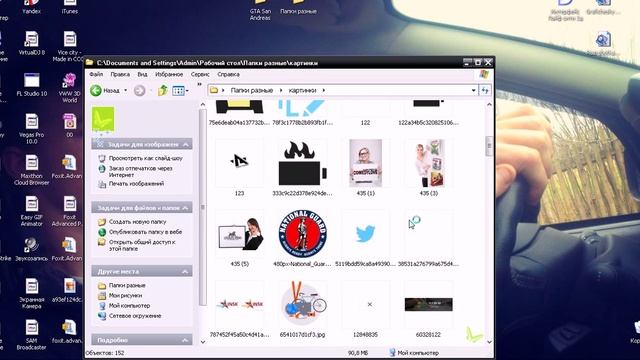Viewport: 640px width, 360px height.
Task: Select the thumbnail named 122
Action: point(365,109)
